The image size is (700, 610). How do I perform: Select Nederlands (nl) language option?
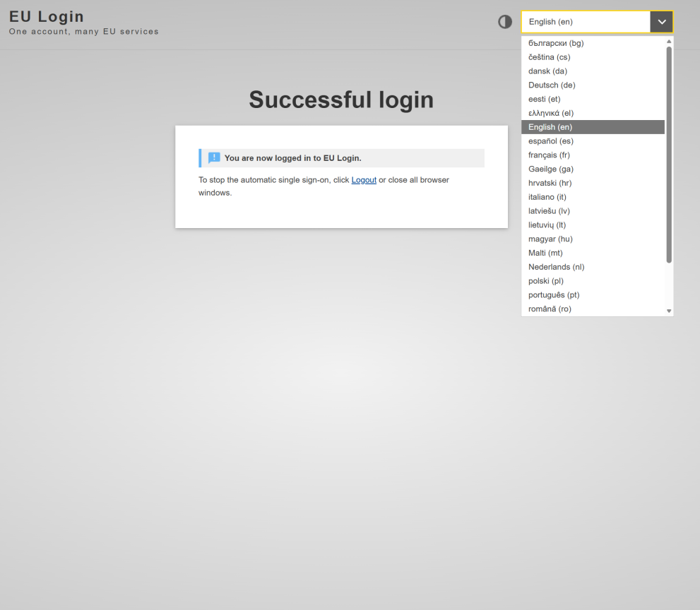556,267
